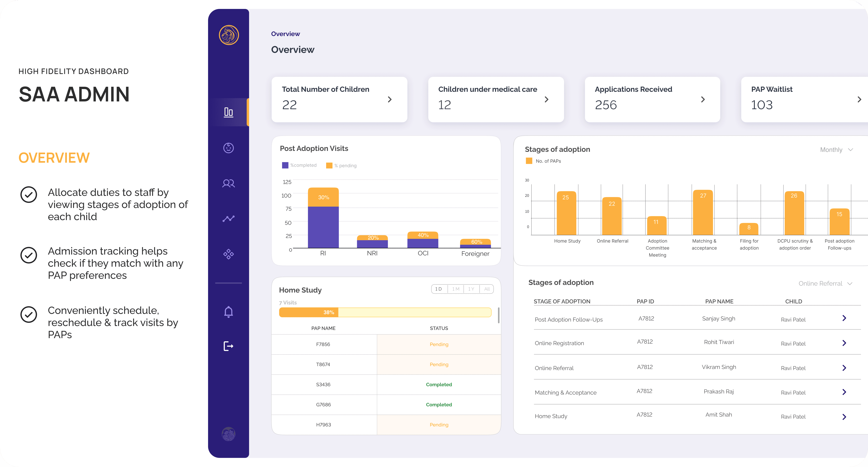Click the Overview breadcrumb link
Image resolution: width=868 pixels, height=467 pixels.
pyautogui.click(x=285, y=34)
